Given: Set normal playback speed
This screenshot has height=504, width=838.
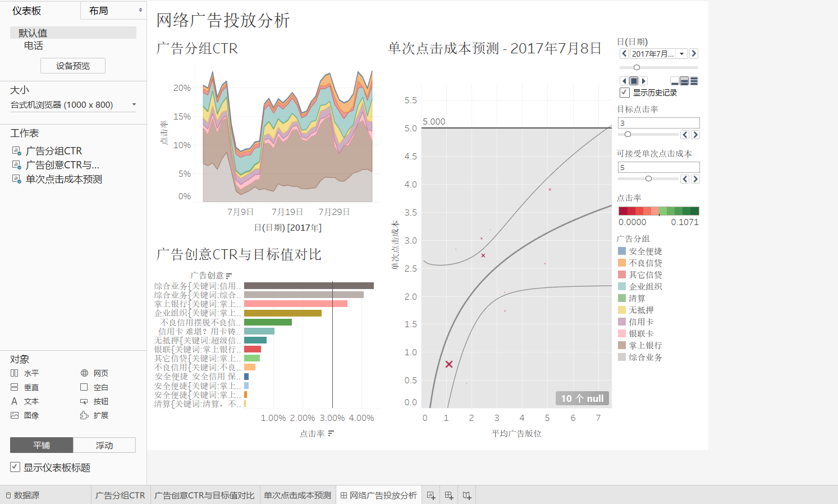Looking at the screenshot, I should [684, 81].
